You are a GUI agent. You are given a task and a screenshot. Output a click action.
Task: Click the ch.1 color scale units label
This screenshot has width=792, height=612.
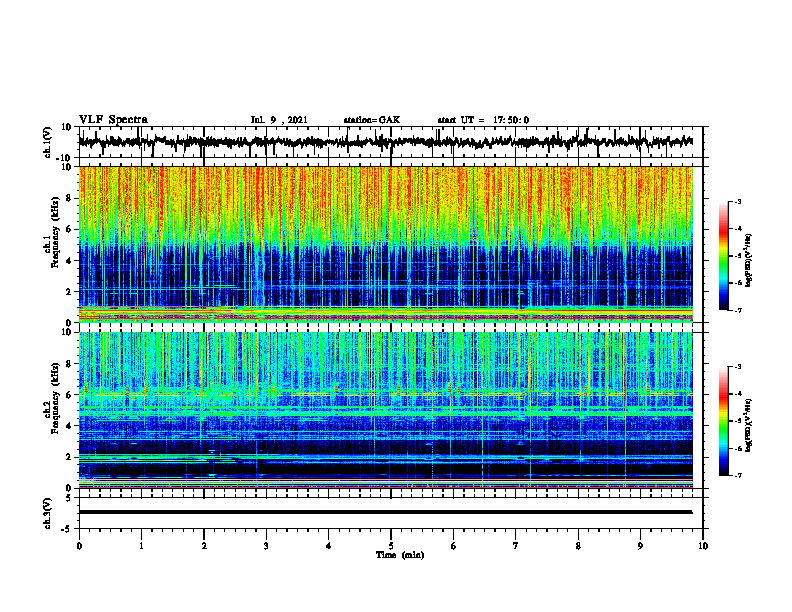click(x=749, y=261)
